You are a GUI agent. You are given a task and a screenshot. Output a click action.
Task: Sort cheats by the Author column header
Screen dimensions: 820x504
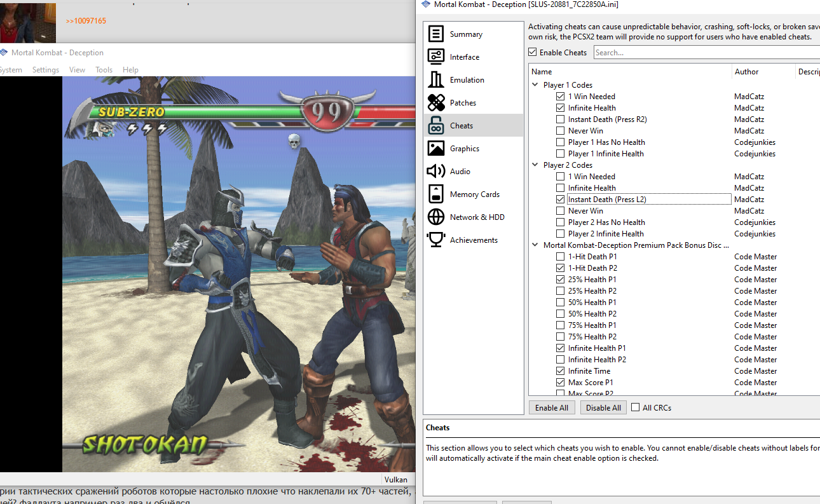tap(763, 72)
